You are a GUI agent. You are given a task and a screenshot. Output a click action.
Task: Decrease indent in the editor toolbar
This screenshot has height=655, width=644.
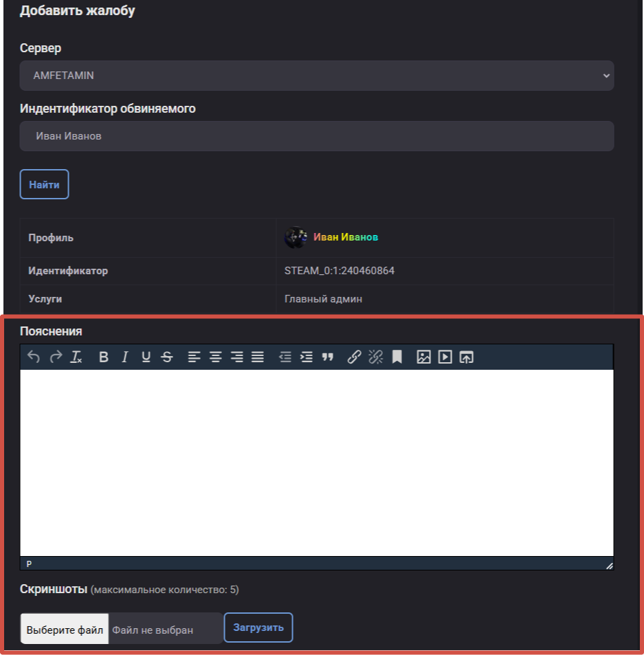[285, 357]
